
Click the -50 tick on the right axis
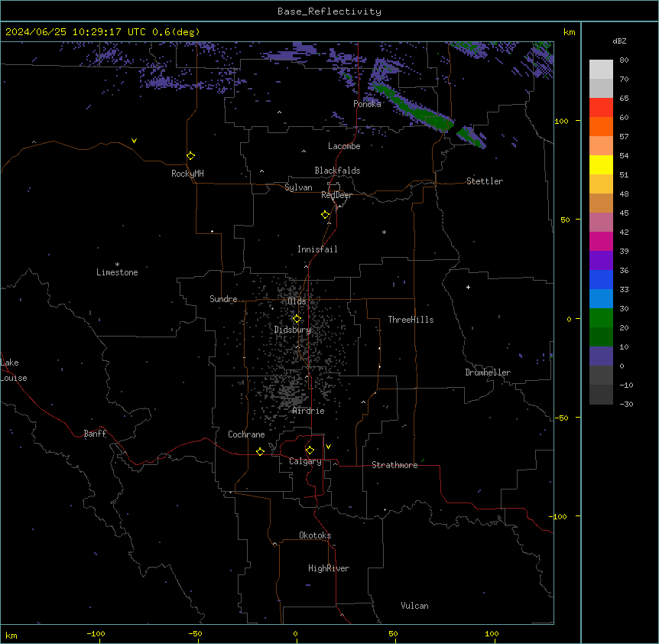click(x=561, y=418)
